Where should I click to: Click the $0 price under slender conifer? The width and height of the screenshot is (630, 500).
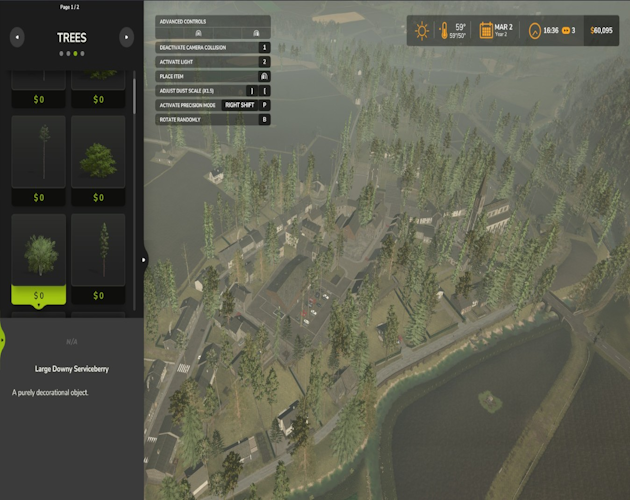(98, 295)
